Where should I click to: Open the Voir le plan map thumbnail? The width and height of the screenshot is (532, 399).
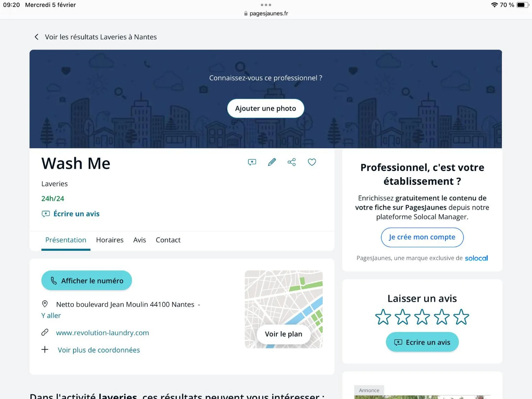click(283, 334)
